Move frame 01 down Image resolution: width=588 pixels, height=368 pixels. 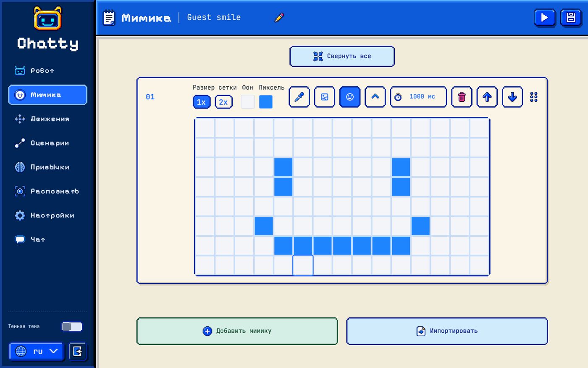pos(512,97)
